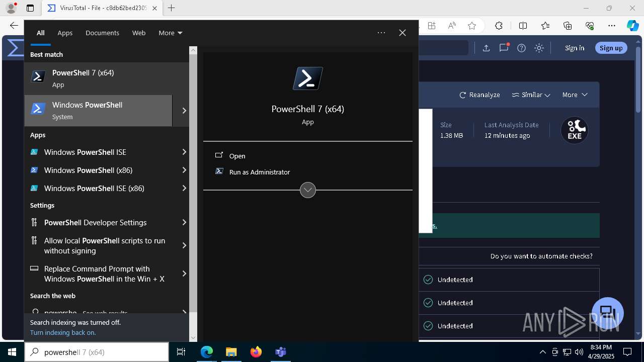Screen dimensions: 644x362
Task: Click the large PowerShell 7 preview icon
Action: (308, 78)
